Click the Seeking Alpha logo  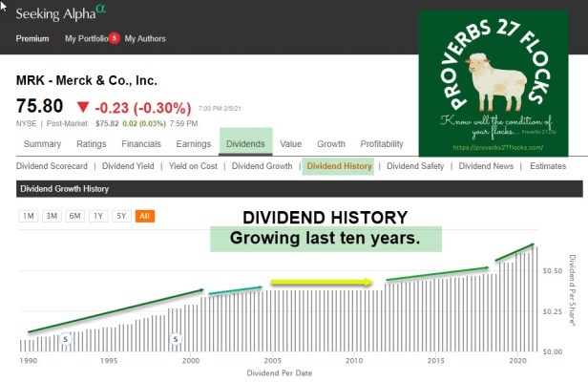point(61,13)
